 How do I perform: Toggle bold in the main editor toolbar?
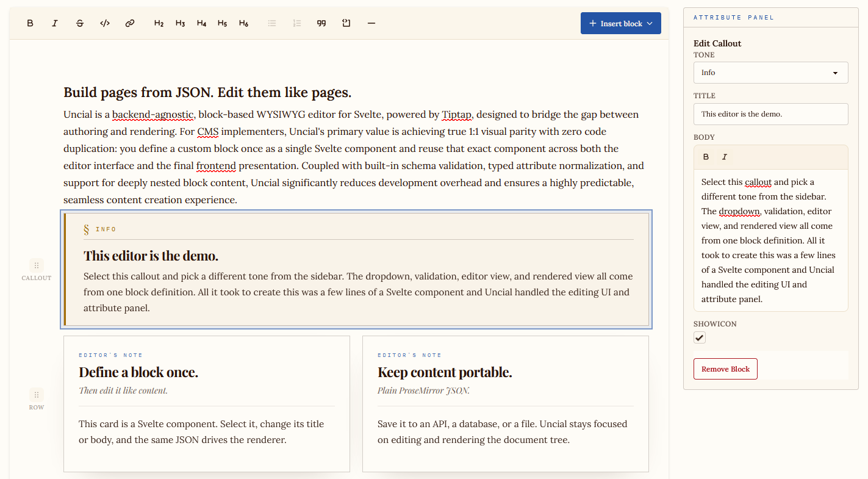pos(30,23)
